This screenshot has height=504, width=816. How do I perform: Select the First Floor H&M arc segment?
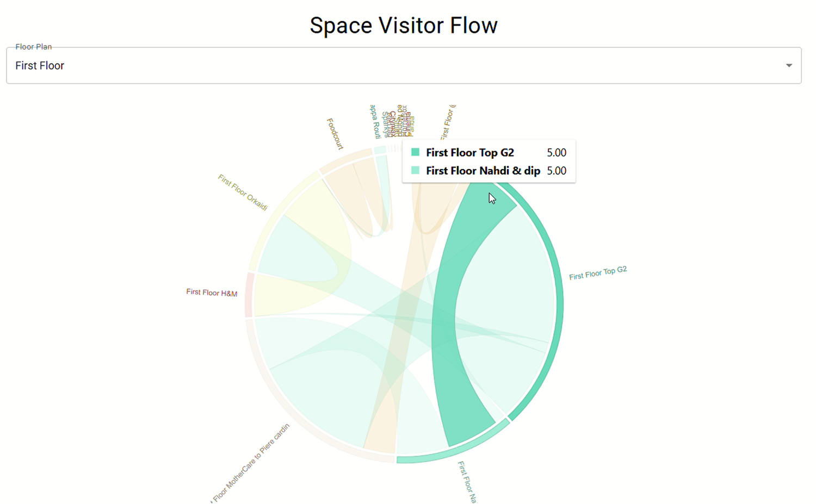coord(249,293)
